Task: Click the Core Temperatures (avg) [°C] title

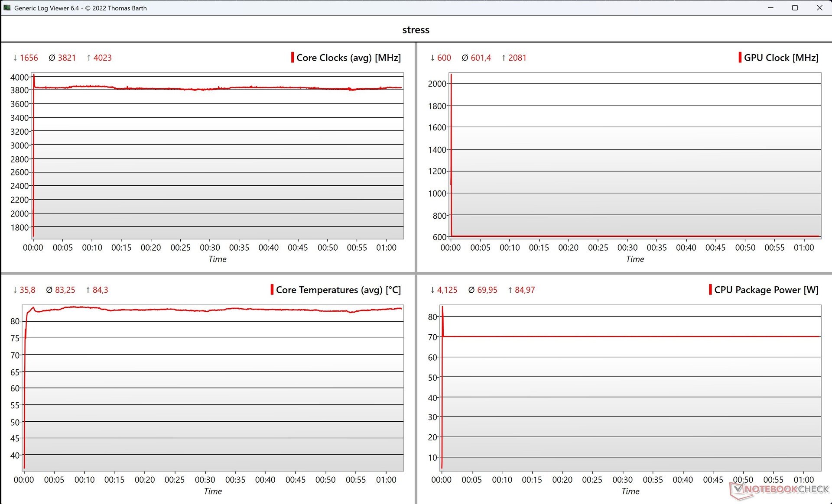Action: [x=338, y=290]
